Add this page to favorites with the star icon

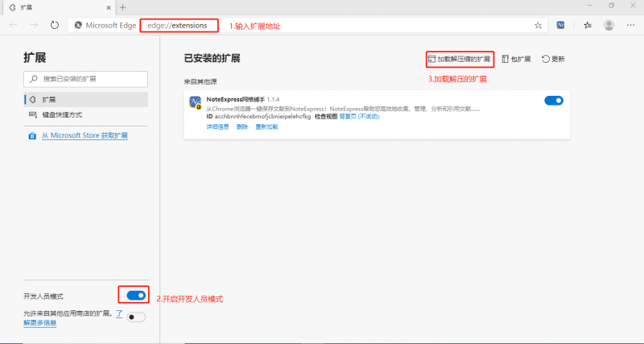pyautogui.click(x=538, y=26)
